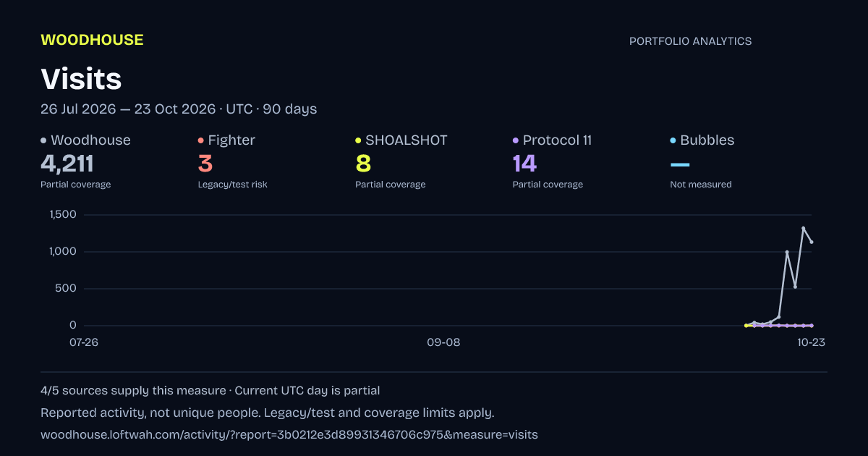Click the blue Bubbles legend dot
Viewport: 868px width, 456px height.
click(x=673, y=140)
